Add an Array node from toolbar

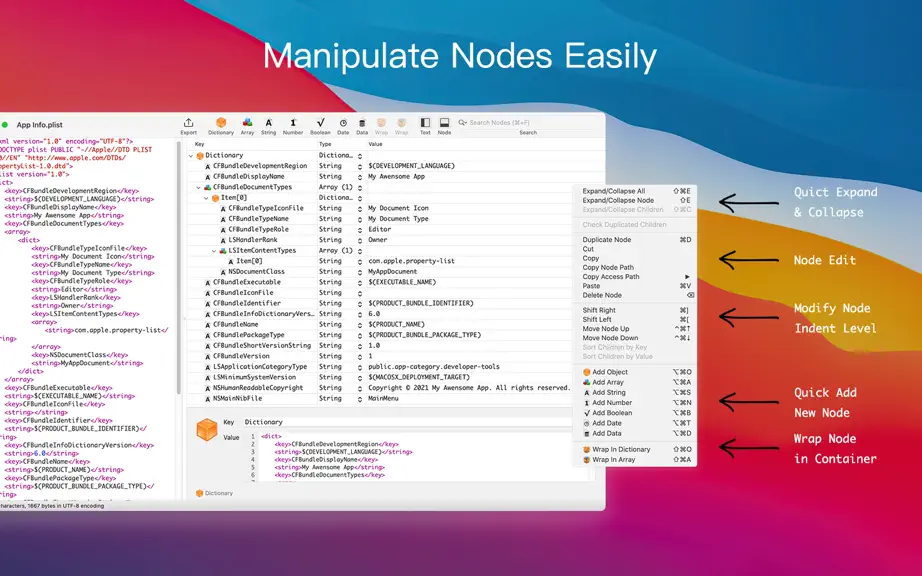pos(248,126)
